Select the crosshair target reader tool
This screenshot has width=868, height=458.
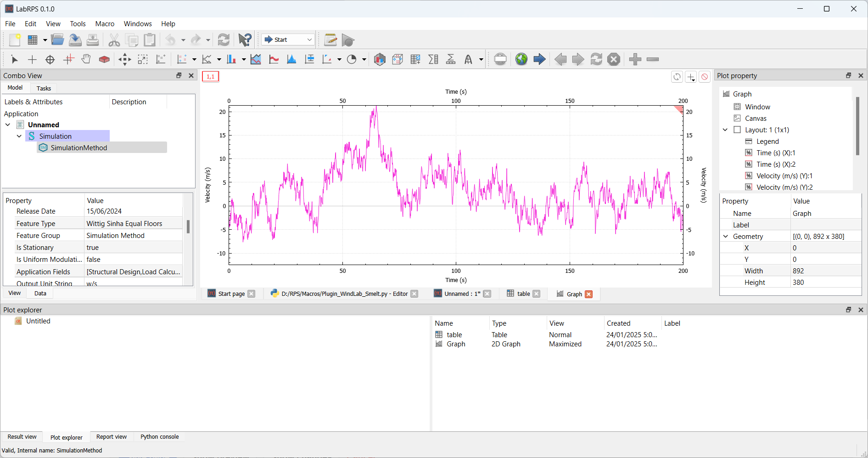point(50,59)
